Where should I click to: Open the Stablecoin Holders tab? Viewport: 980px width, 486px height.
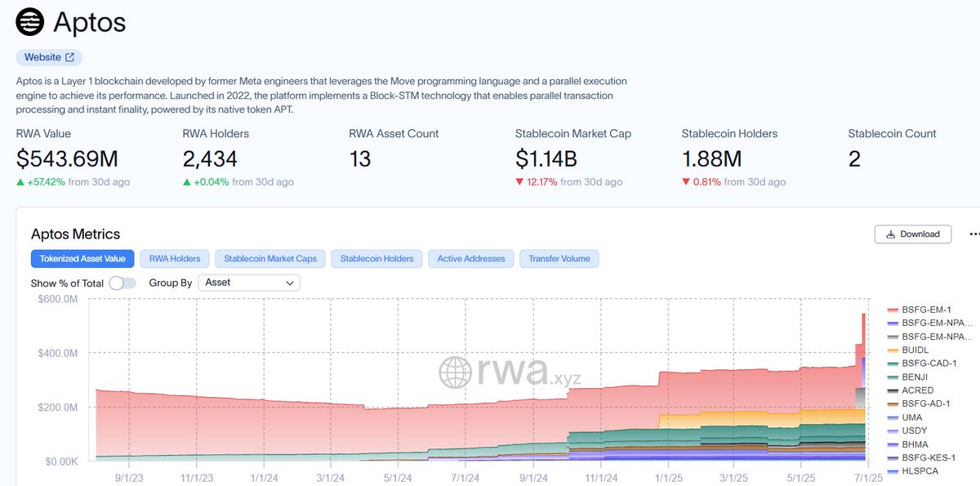(x=376, y=259)
